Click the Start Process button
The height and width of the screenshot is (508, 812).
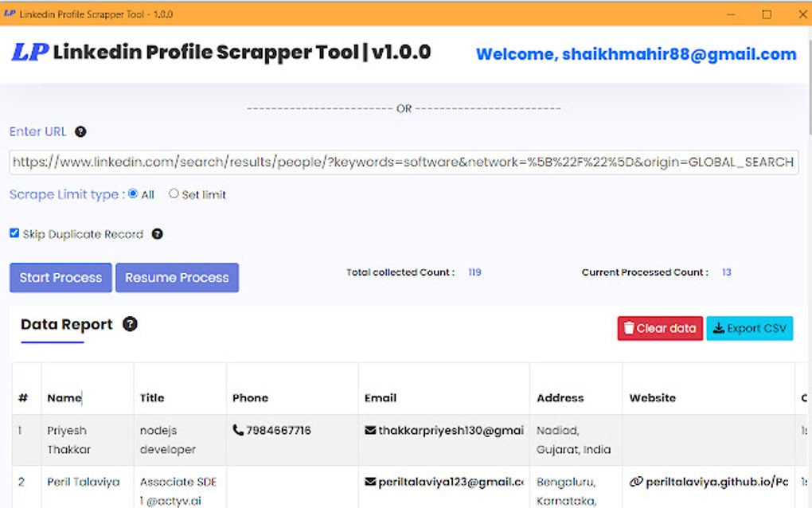point(60,277)
